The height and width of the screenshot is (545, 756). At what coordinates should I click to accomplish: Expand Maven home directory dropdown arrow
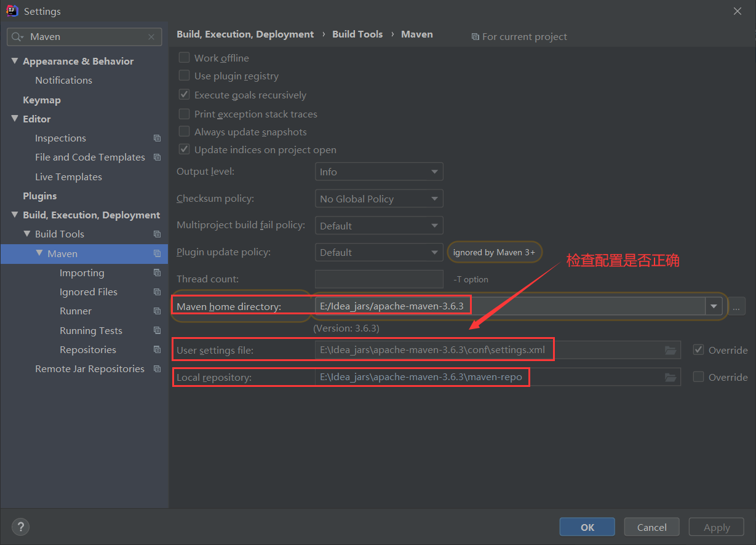714,306
